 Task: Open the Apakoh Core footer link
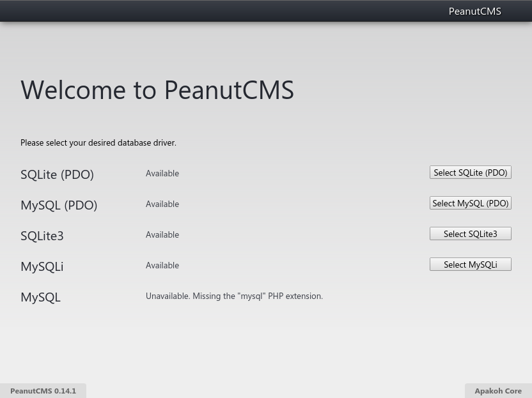(497, 391)
